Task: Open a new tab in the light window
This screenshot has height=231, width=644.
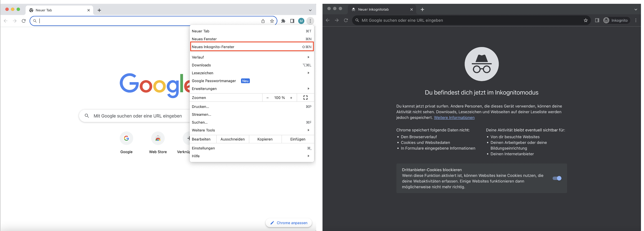Action: pos(99,10)
